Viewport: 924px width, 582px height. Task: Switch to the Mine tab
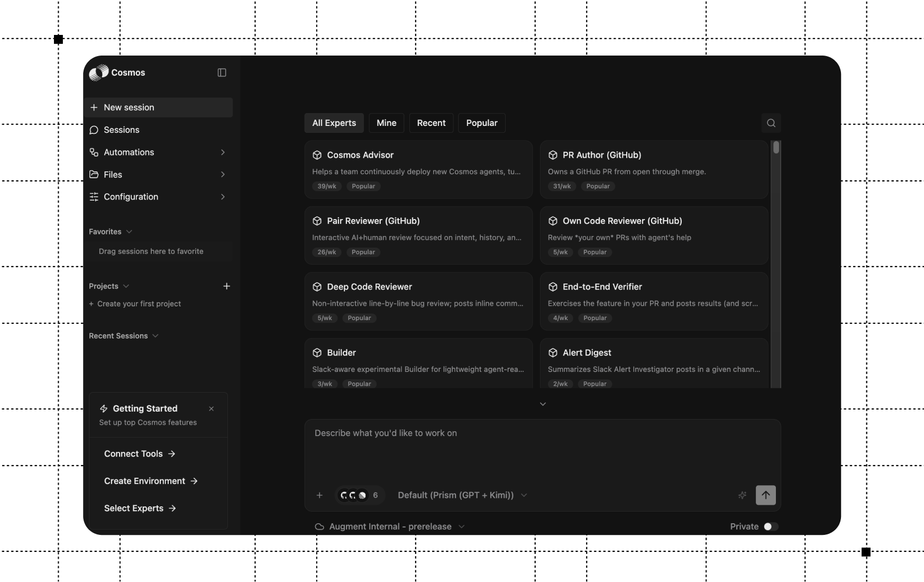point(387,123)
